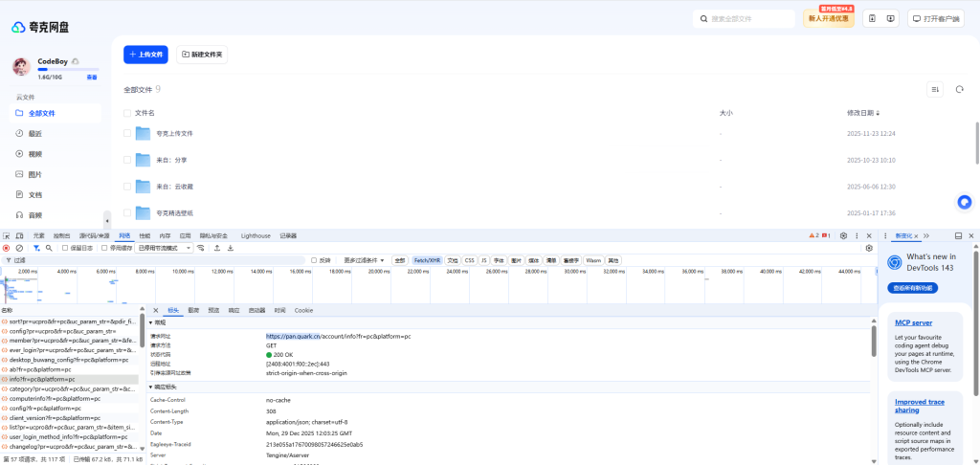Click the Quark cloud drive logo
This screenshot has height=465, width=980.
pyautogui.click(x=40, y=28)
